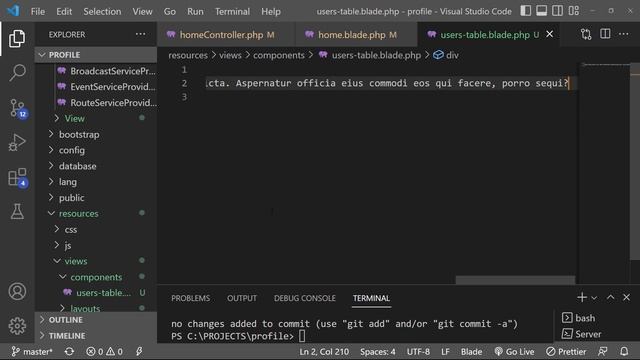Expand the bootstrap folder
640x360 pixels.
[x=96, y=134]
